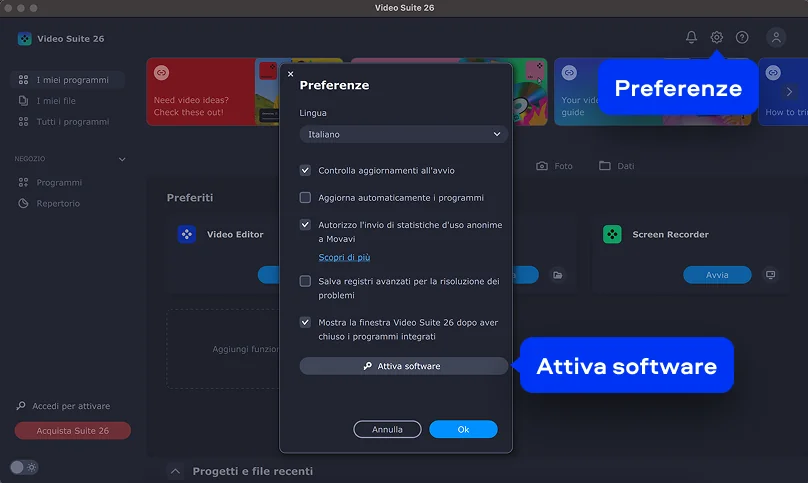Viewport: 808px width, 483px height.
Task: Toggle the light/dark theme switch
Action: tap(24, 467)
